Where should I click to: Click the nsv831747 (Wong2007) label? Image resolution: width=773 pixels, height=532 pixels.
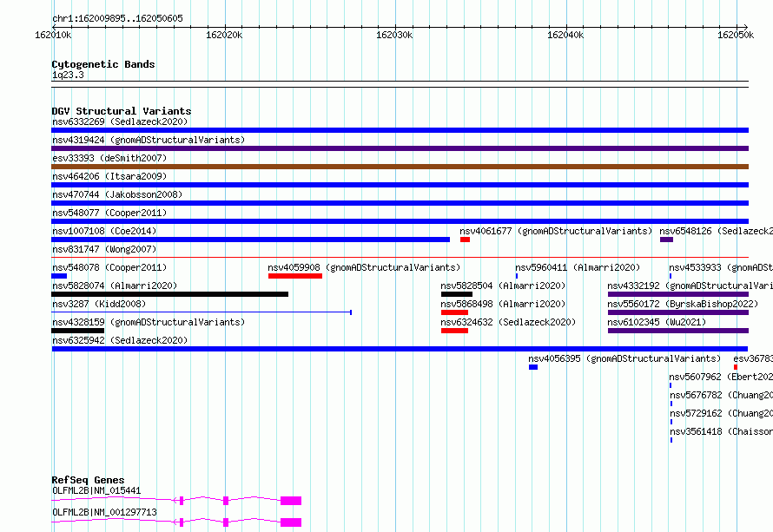[x=104, y=249]
